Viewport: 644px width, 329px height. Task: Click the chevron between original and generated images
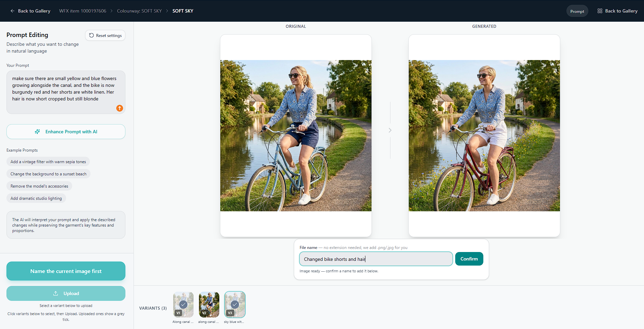click(x=390, y=130)
